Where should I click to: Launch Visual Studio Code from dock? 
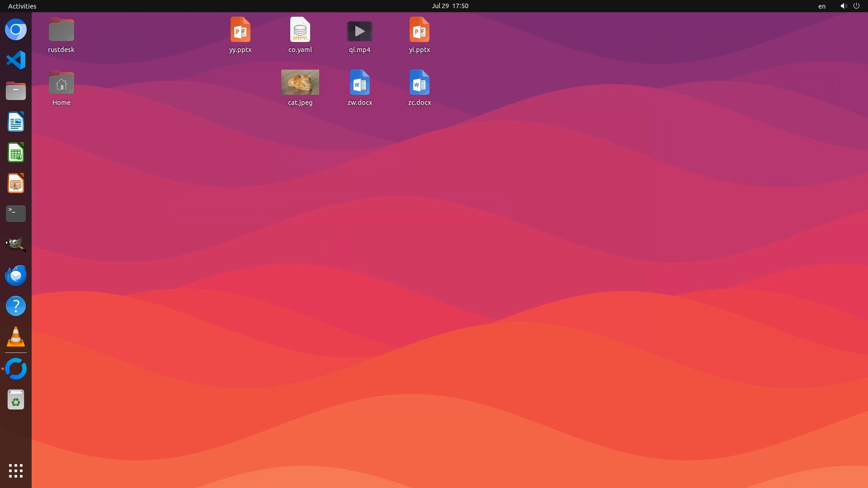tap(16, 61)
